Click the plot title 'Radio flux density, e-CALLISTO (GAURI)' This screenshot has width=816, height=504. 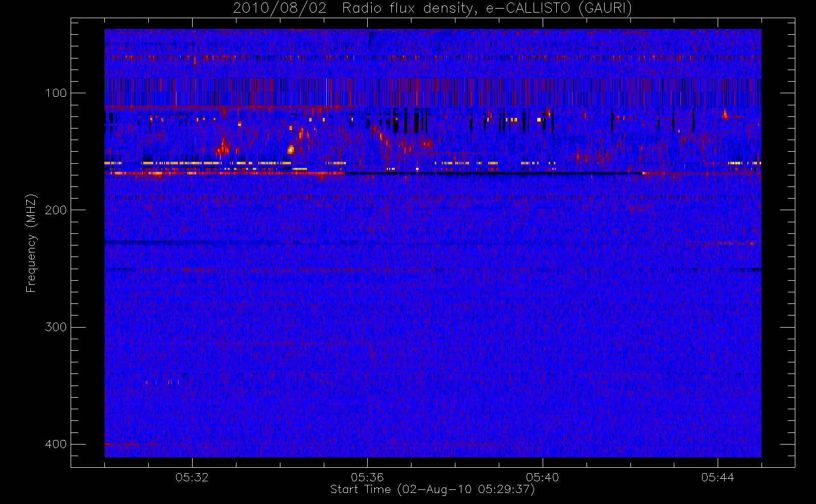point(487,9)
